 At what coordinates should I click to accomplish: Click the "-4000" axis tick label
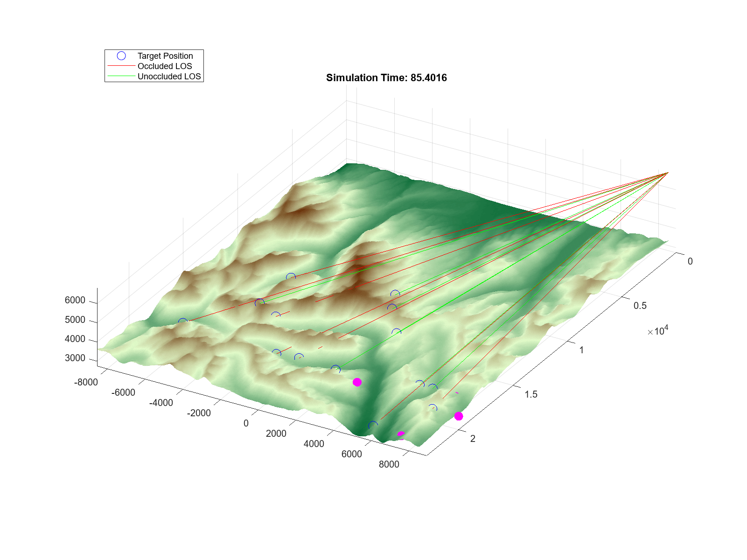[161, 403]
